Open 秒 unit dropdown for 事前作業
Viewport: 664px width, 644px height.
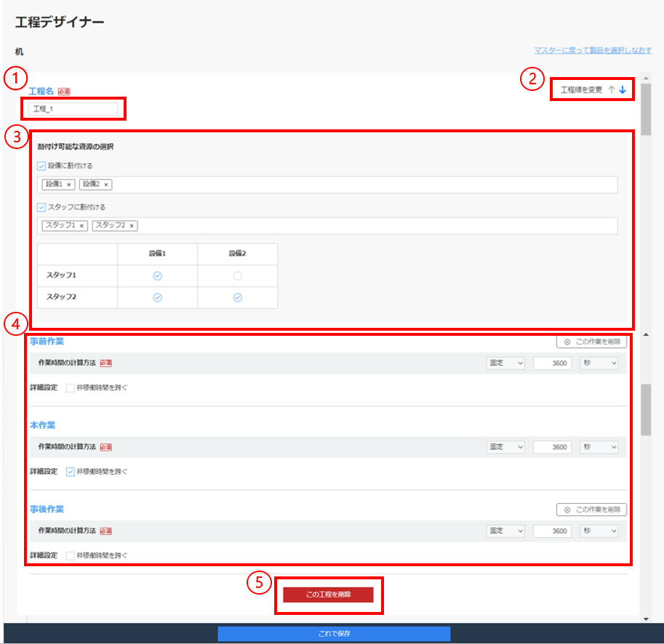click(599, 363)
